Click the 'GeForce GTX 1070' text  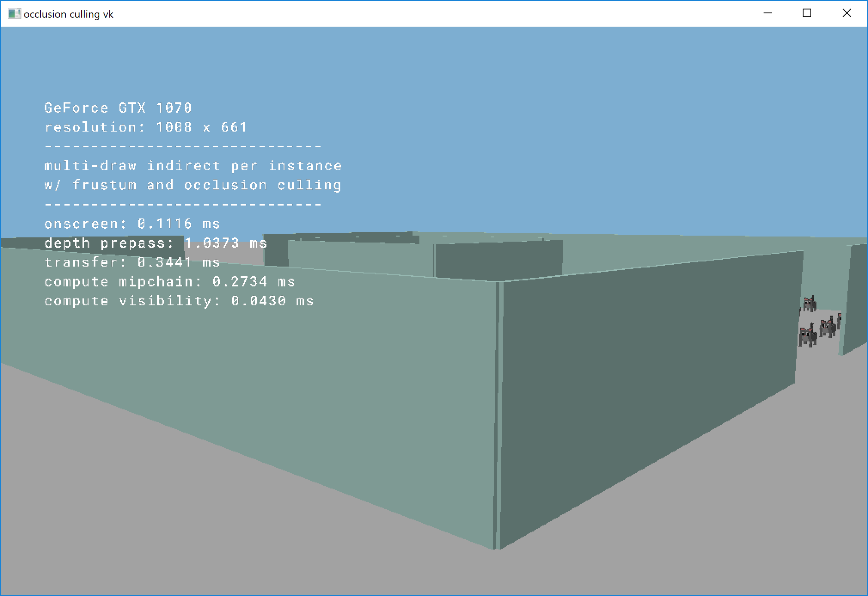[x=118, y=108]
